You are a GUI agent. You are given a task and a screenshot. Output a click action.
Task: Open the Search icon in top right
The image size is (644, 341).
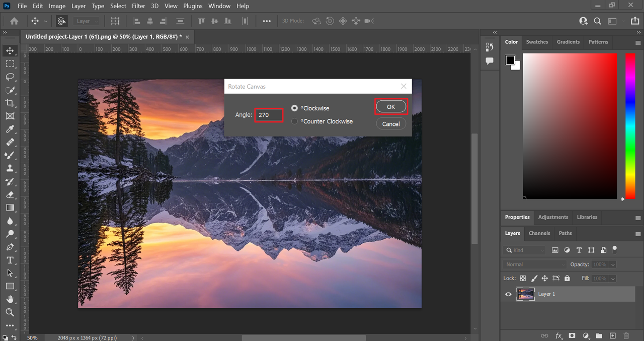tap(598, 21)
